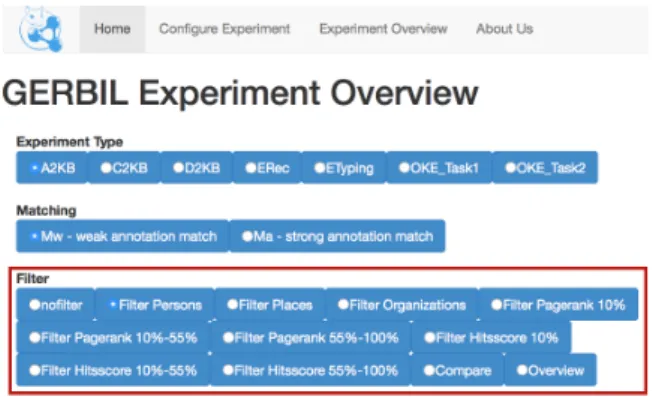Select C2KB experiment type
The image size is (656, 397).
(124, 168)
